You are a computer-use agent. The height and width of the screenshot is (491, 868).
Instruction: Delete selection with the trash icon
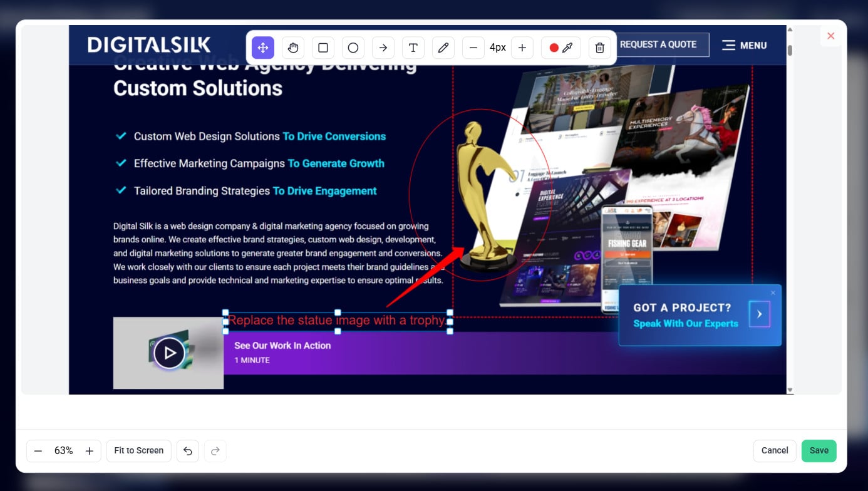(599, 48)
